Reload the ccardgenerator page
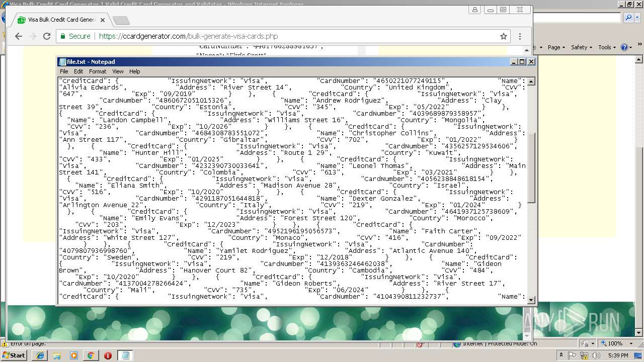This screenshot has height=362, width=644. click(x=47, y=36)
